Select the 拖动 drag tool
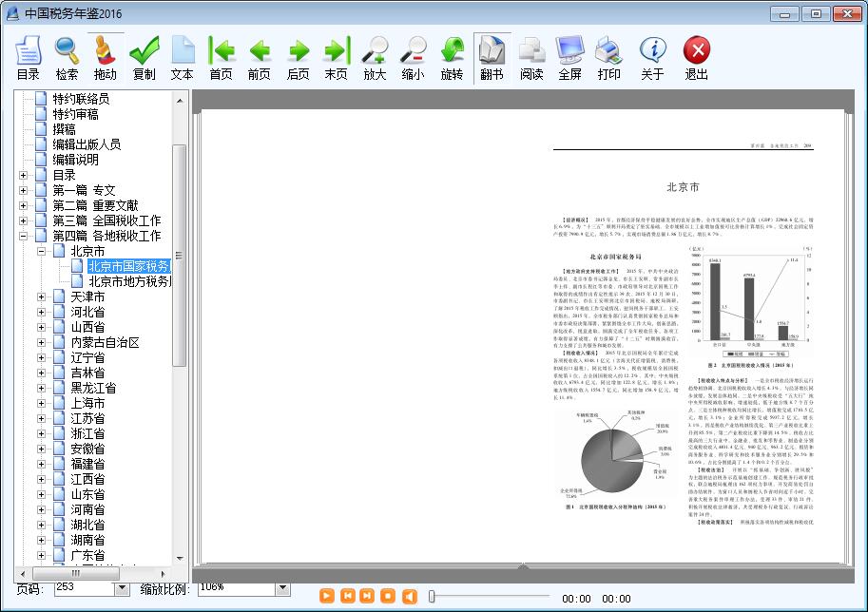 [x=106, y=58]
